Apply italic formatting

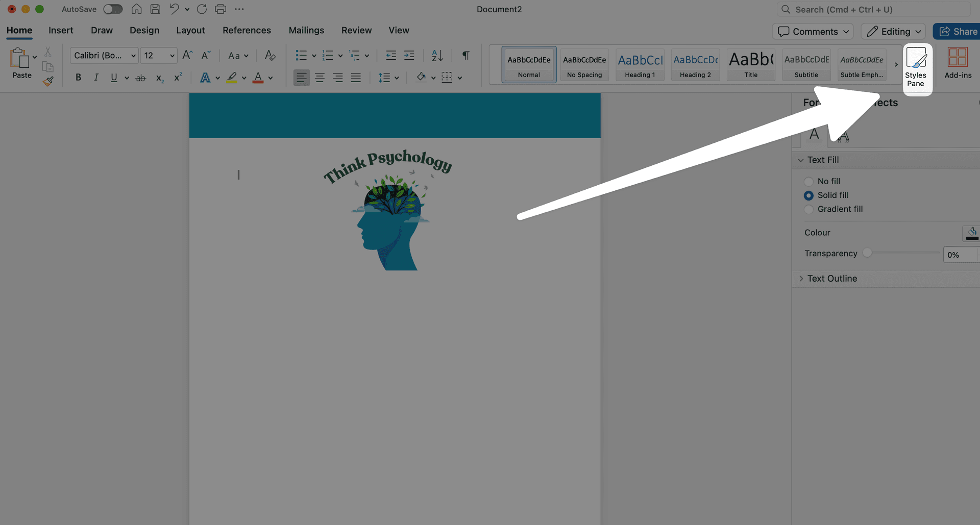(96, 78)
